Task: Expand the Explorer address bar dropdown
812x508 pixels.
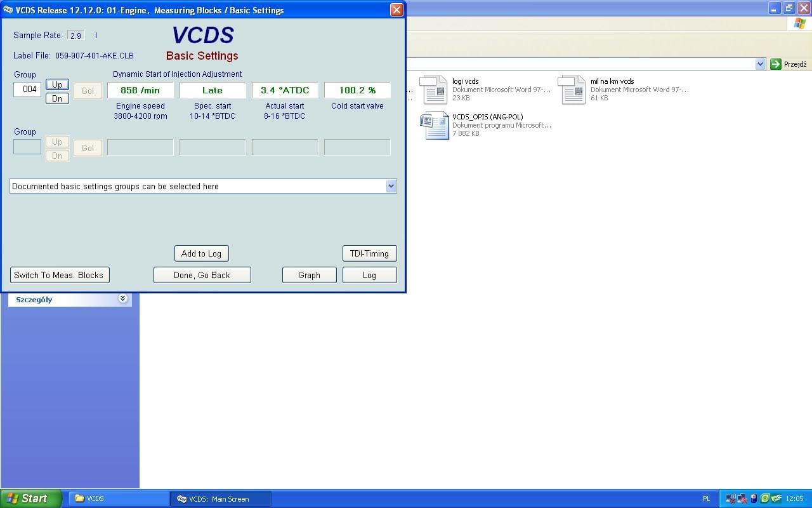Action: tap(760, 64)
